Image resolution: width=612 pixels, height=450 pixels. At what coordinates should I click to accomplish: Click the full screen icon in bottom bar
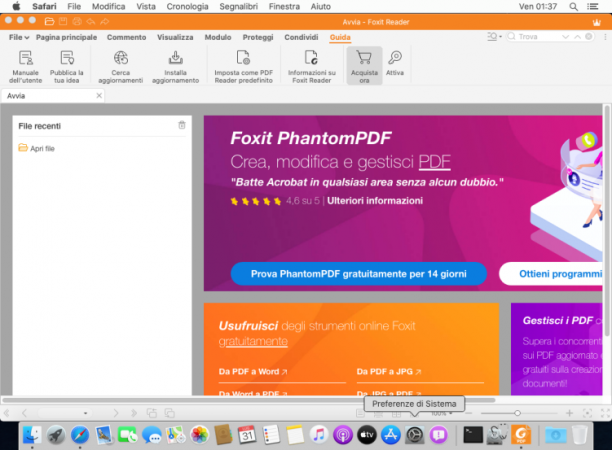click(x=605, y=413)
